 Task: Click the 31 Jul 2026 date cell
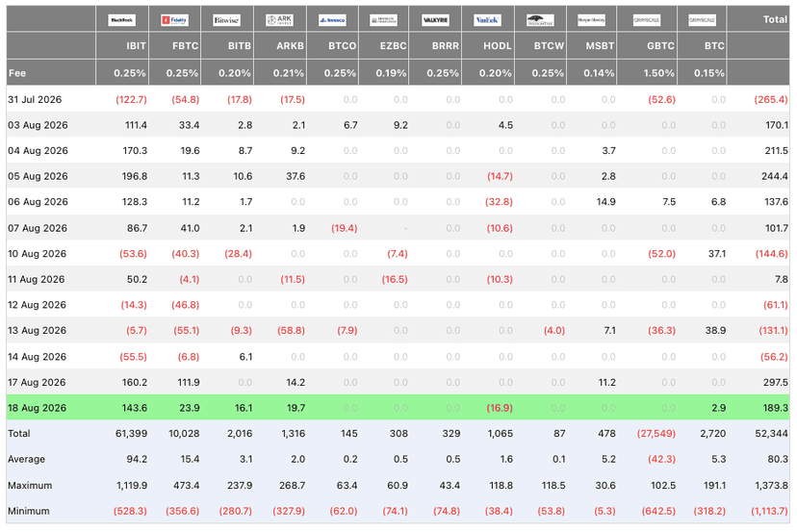point(35,99)
